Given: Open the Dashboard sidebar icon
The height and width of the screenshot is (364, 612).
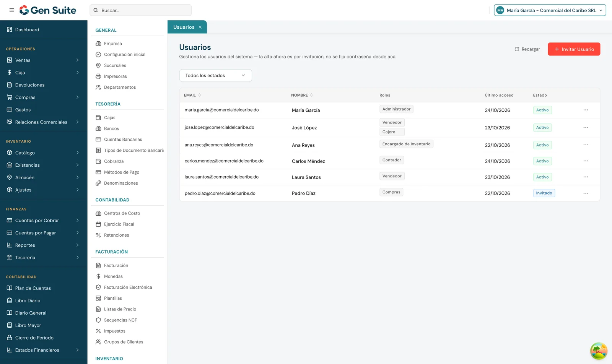Looking at the screenshot, I should point(10,29).
